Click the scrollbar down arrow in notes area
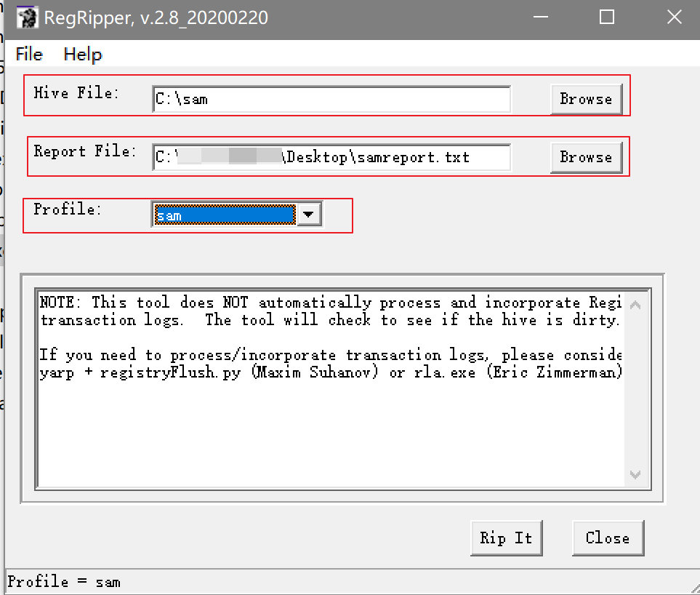Image resolution: width=700 pixels, height=595 pixels. tap(635, 474)
